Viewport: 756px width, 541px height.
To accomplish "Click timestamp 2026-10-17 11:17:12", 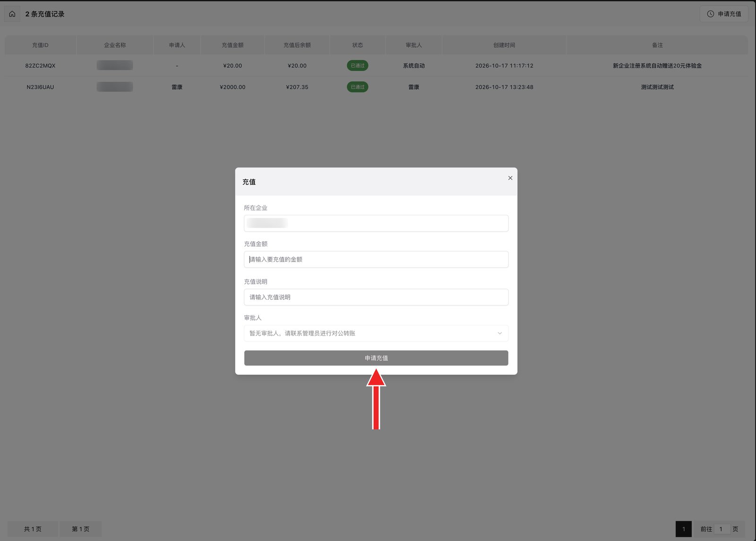I will (504, 66).
